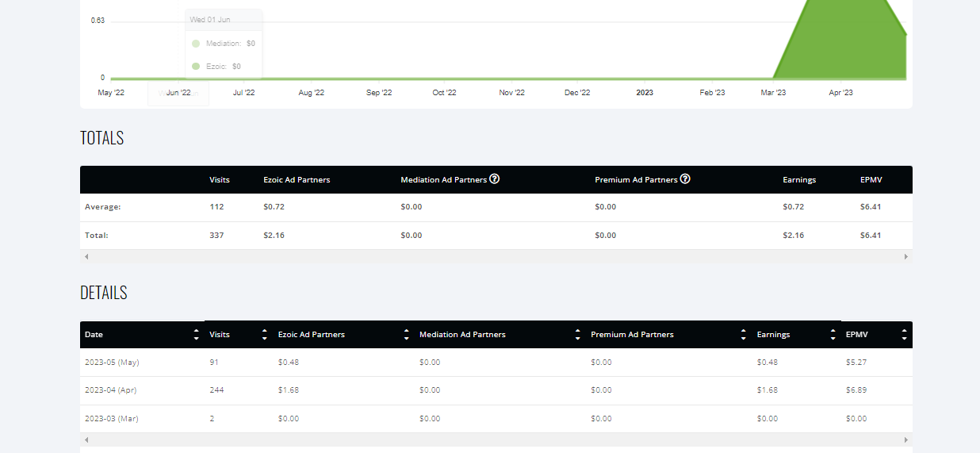Screen dimensions: 980x453
Task: Click the $5.27 EPMV value
Action: click(x=856, y=363)
